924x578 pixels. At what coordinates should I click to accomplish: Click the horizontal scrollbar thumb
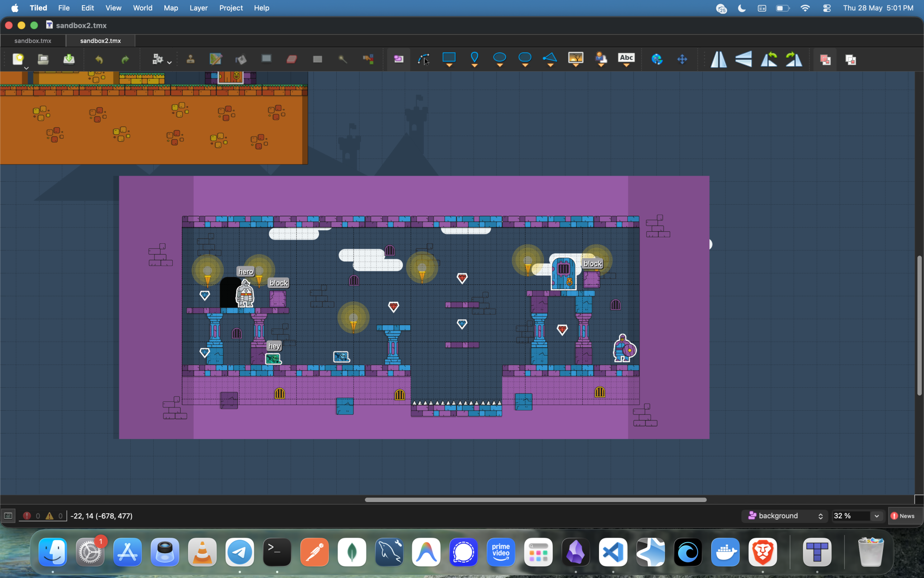click(536, 500)
